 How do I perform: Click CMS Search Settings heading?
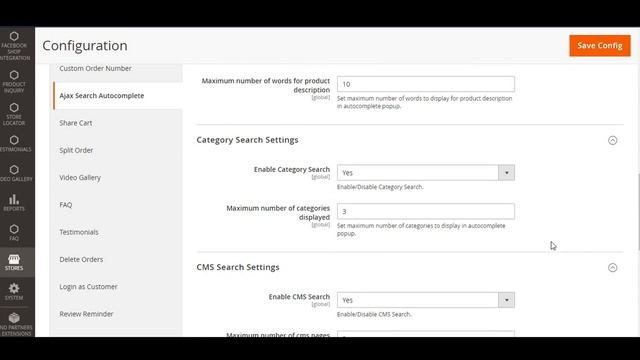pos(238,267)
